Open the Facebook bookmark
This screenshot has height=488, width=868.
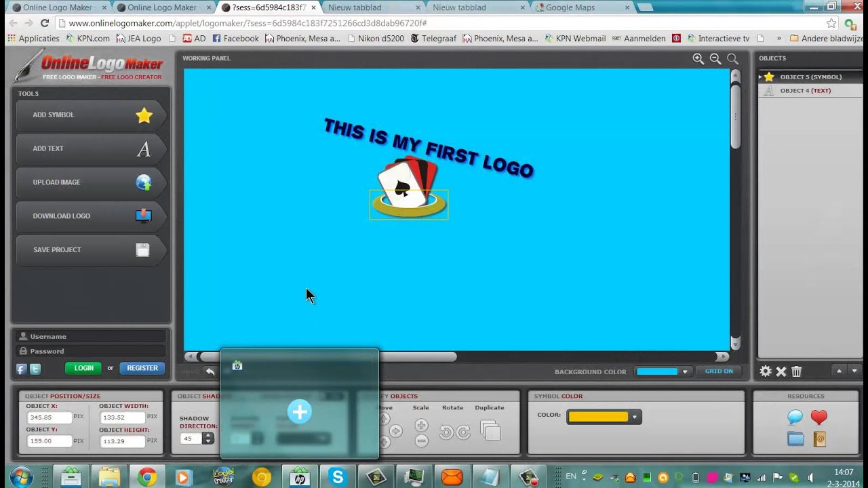[235, 39]
